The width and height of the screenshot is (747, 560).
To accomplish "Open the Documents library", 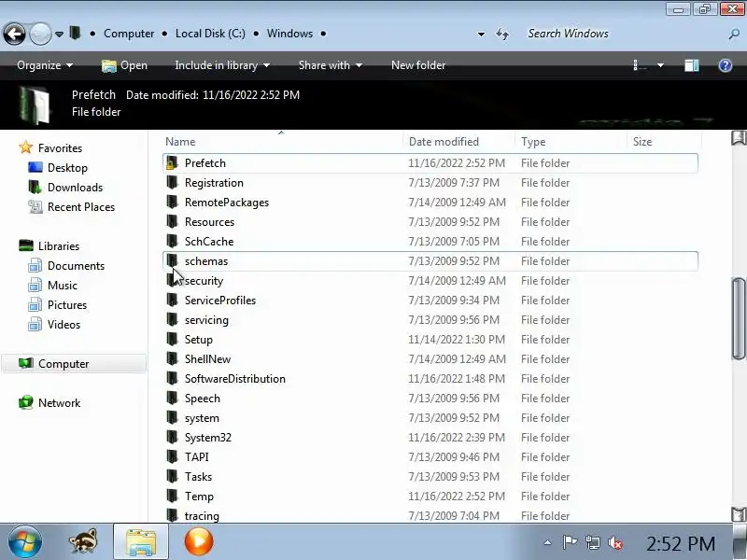I will 76,266.
